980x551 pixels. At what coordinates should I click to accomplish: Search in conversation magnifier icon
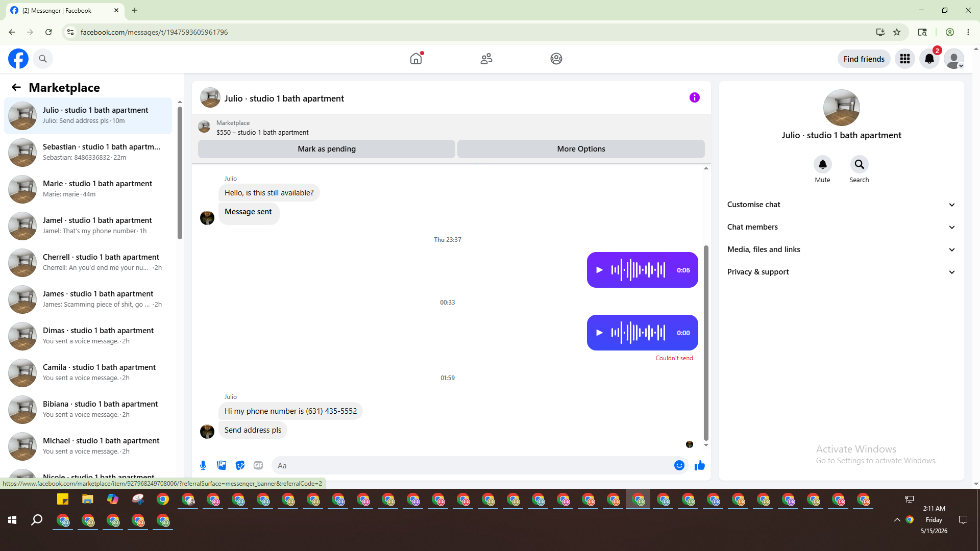pos(859,164)
